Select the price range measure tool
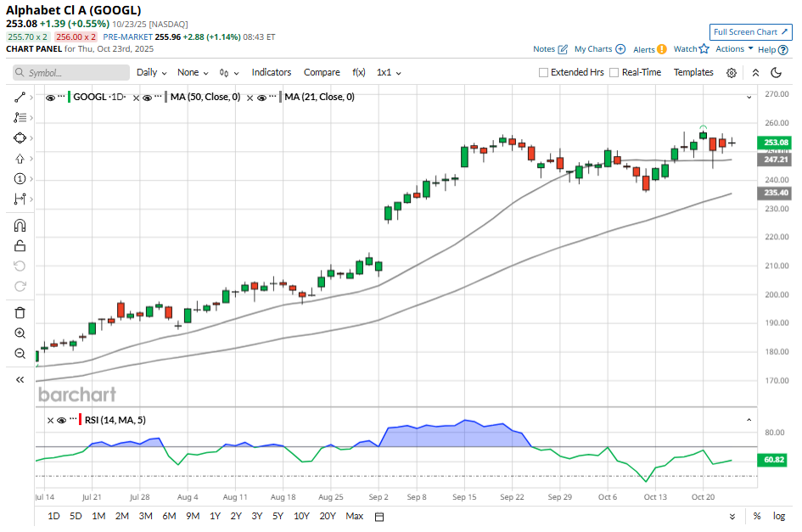Screen dimensions: 802x532 click(x=20, y=199)
